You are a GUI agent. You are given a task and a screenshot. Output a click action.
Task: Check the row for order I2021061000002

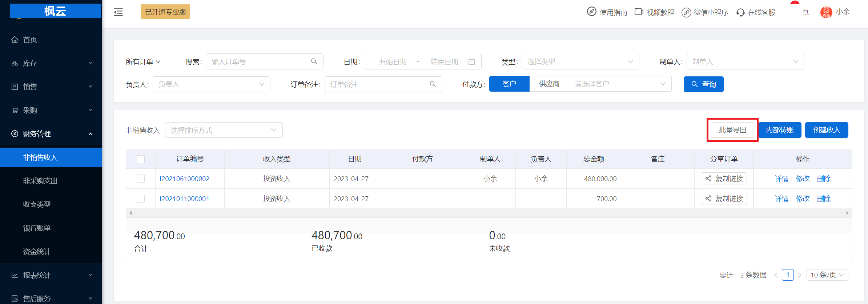pyautogui.click(x=141, y=179)
